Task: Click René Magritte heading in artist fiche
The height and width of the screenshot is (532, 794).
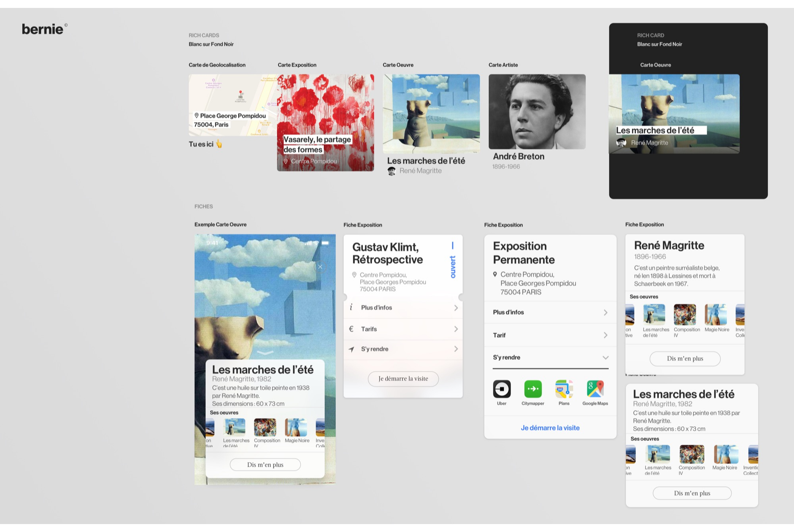Action: point(669,245)
